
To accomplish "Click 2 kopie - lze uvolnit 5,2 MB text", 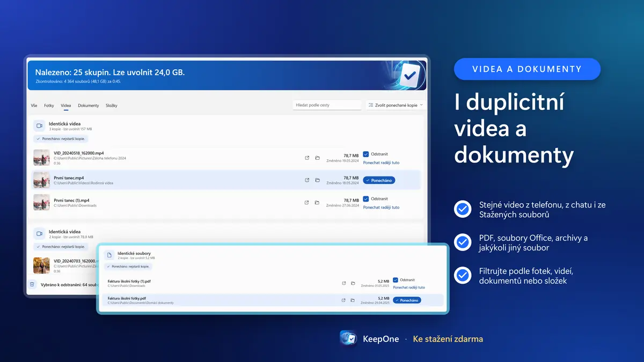I will coord(136,258).
